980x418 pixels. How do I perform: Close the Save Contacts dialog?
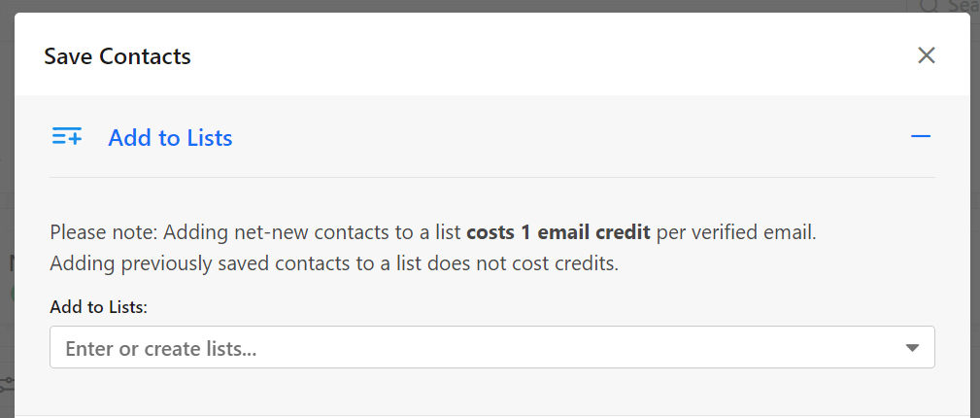pyautogui.click(x=926, y=55)
